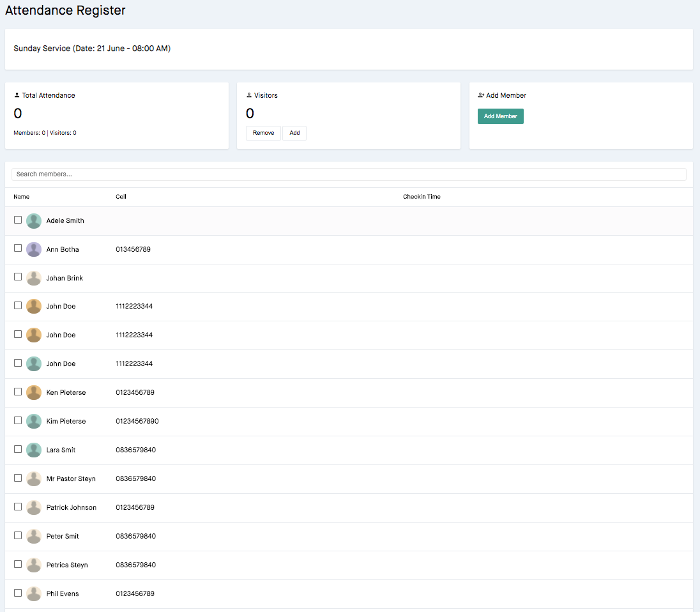The image size is (700, 612).
Task: Click the Name column header
Action: click(21, 196)
